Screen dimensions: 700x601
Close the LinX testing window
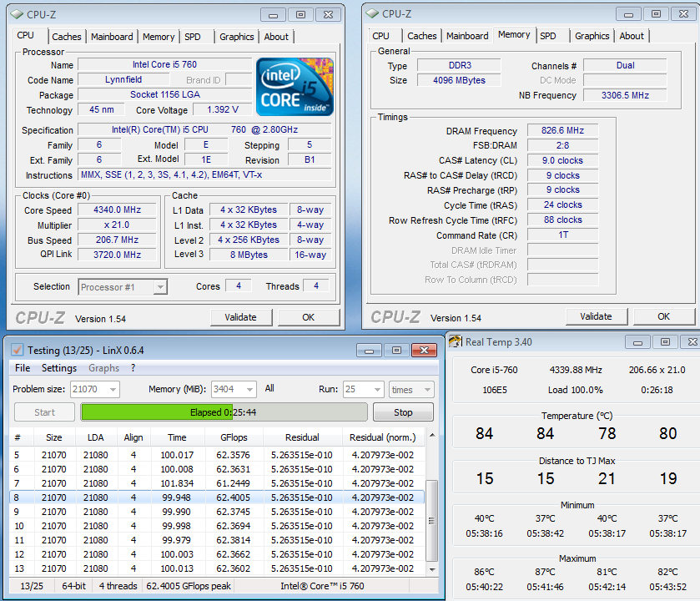(424, 350)
